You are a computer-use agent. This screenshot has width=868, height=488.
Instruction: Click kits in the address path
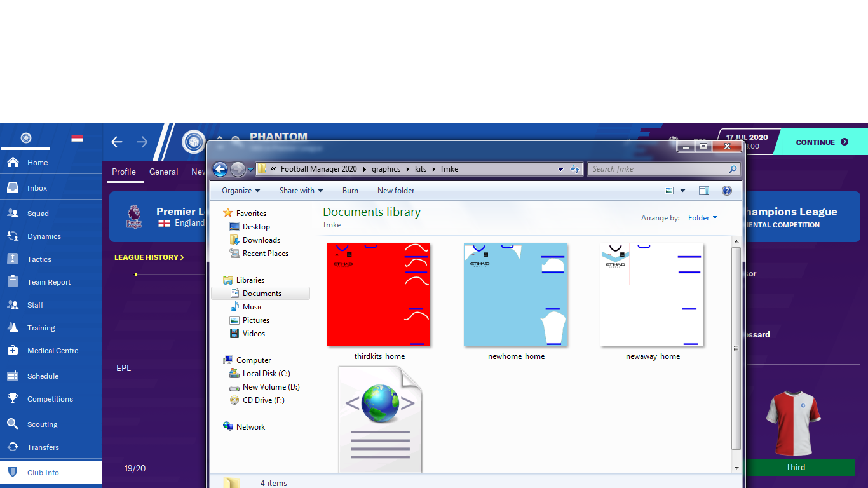pos(421,169)
